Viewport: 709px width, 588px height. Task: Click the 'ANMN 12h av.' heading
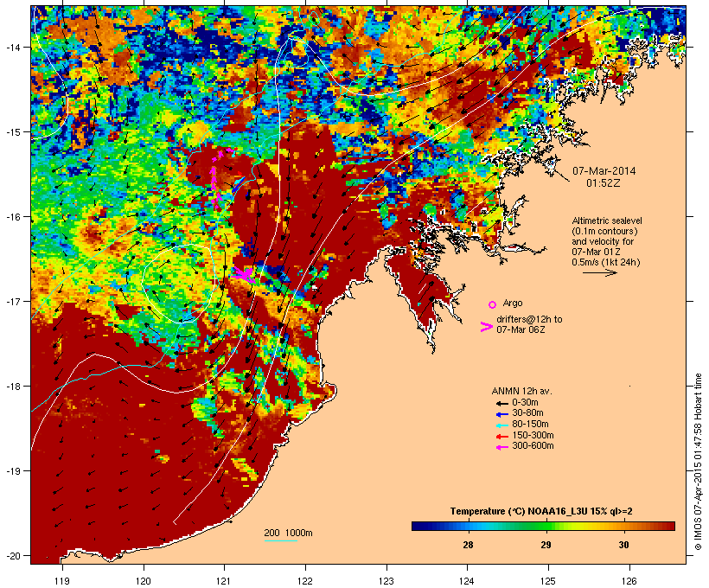pyautogui.click(x=521, y=391)
